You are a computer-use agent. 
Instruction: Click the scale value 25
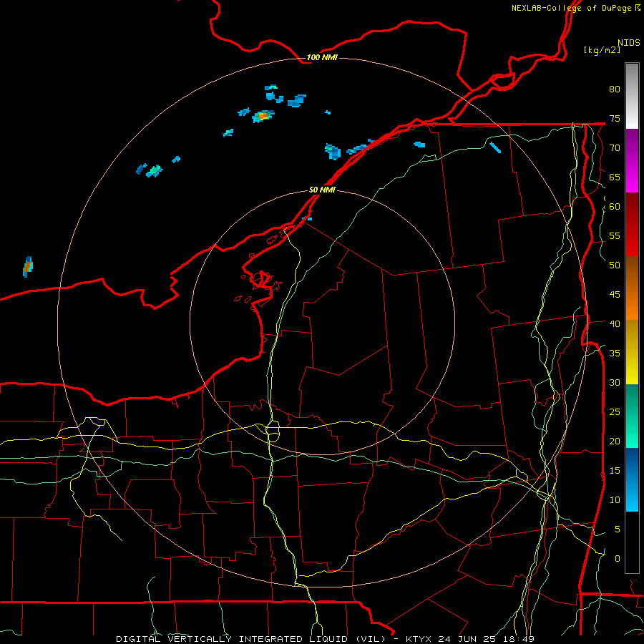point(615,412)
